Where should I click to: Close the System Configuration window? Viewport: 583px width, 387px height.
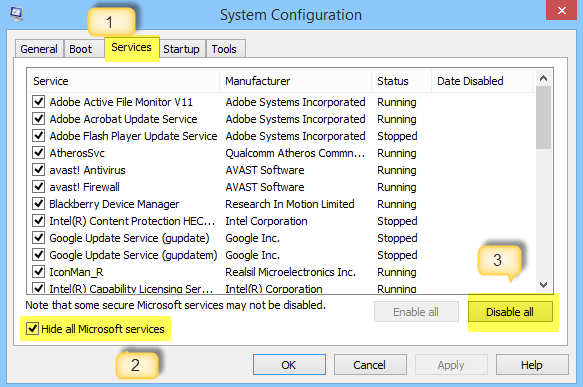(x=561, y=10)
